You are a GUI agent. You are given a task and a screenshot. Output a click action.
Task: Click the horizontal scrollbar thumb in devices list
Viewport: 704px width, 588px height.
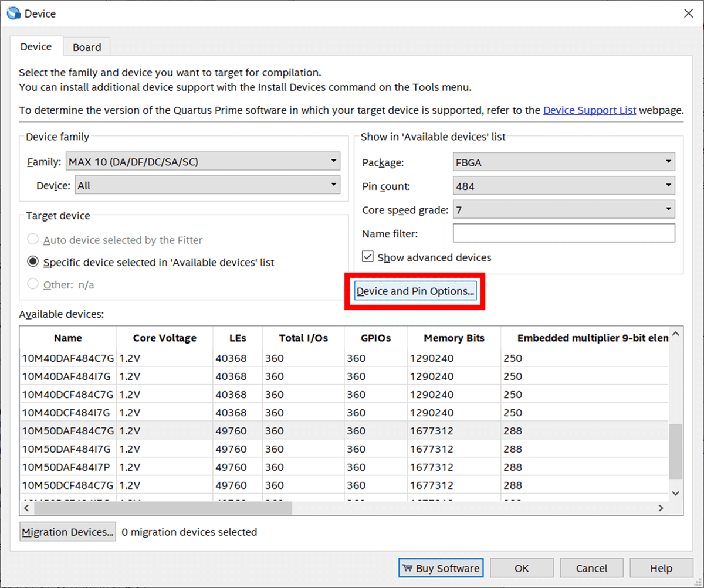[163, 508]
